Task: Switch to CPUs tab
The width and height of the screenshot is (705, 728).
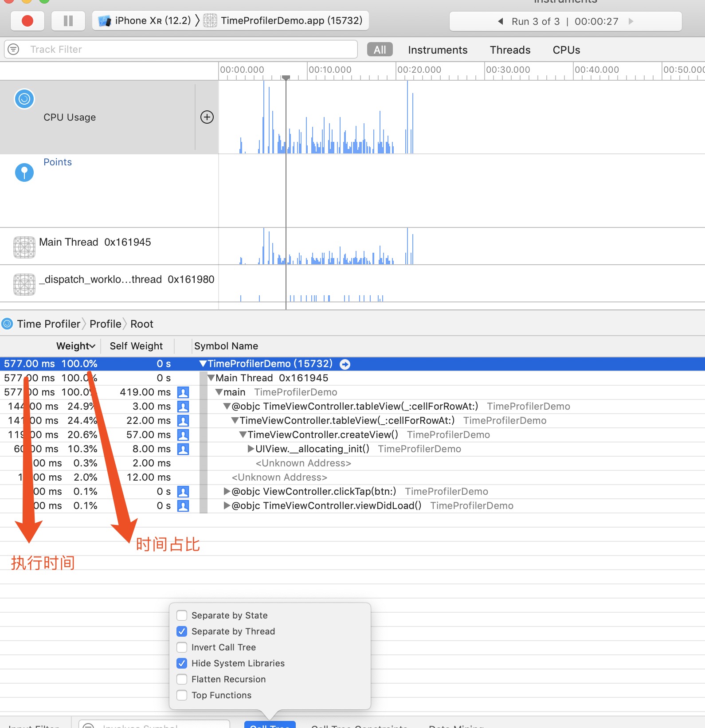Action: pos(566,50)
